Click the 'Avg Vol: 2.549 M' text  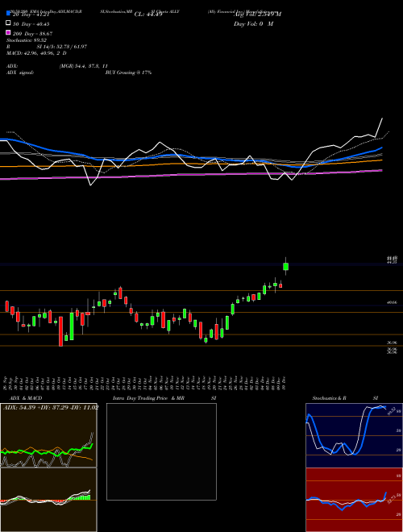[257, 15]
